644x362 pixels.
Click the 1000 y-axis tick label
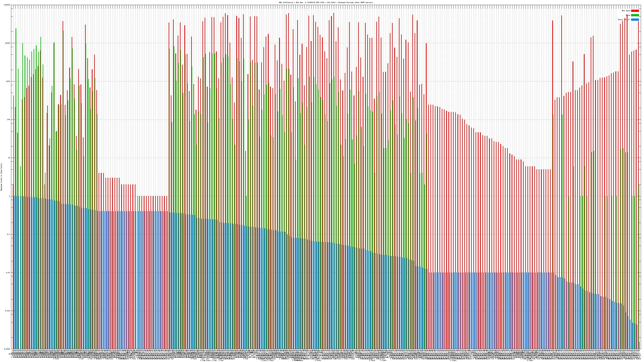tap(8, 81)
